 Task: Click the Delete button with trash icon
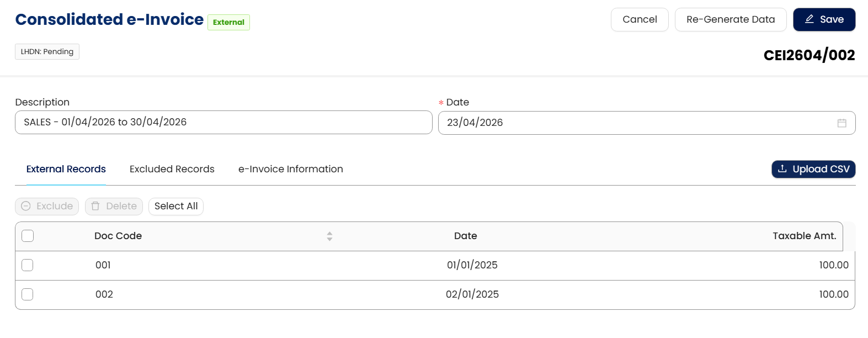pyautogui.click(x=114, y=207)
